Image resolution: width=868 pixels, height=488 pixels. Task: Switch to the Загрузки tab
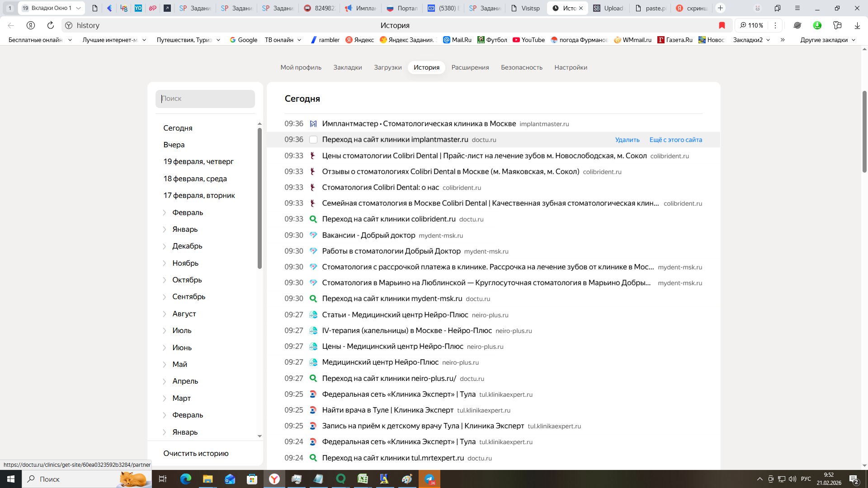[x=387, y=67]
